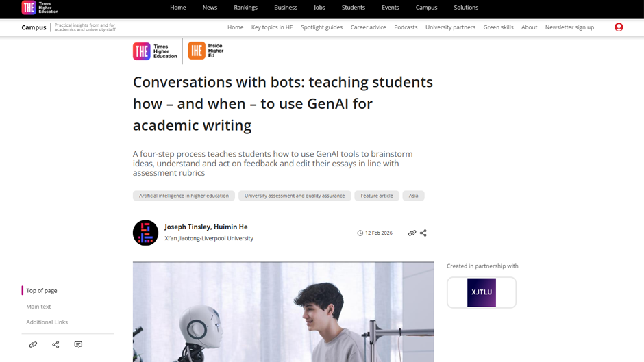Jump to Main text section
644x362 pixels.
38,307
